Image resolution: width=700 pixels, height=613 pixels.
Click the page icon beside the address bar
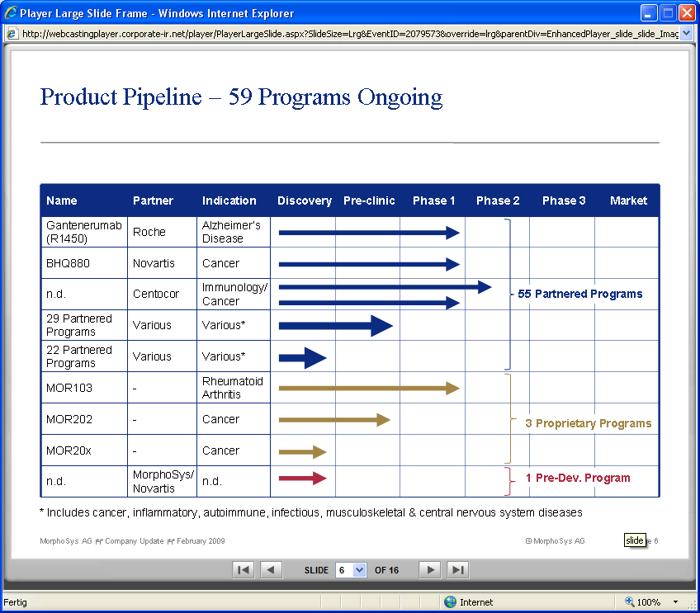pos(12,33)
